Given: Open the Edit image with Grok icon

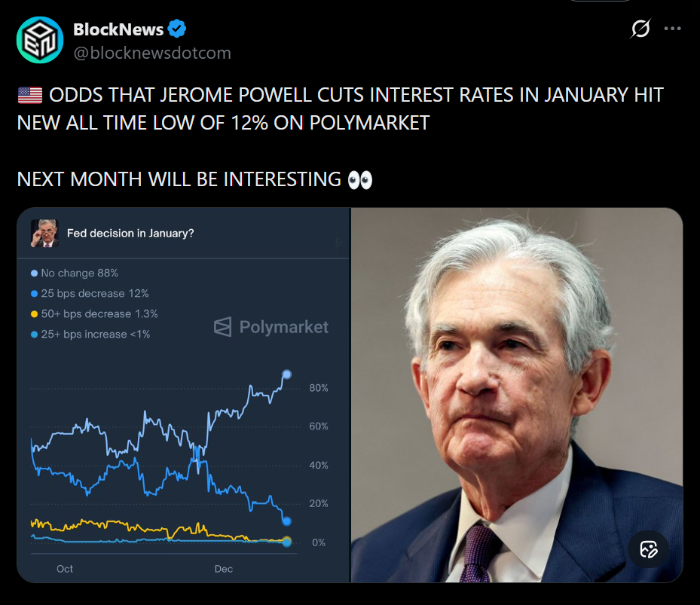Looking at the screenshot, I should pyautogui.click(x=650, y=550).
